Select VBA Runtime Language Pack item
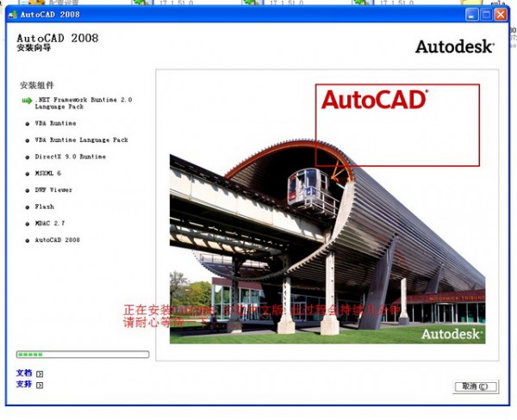Viewport: 517px width, 420px height. pos(81,139)
